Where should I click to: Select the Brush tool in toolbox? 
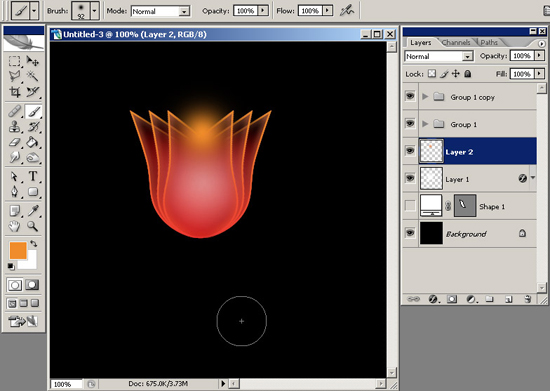[x=33, y=112]
